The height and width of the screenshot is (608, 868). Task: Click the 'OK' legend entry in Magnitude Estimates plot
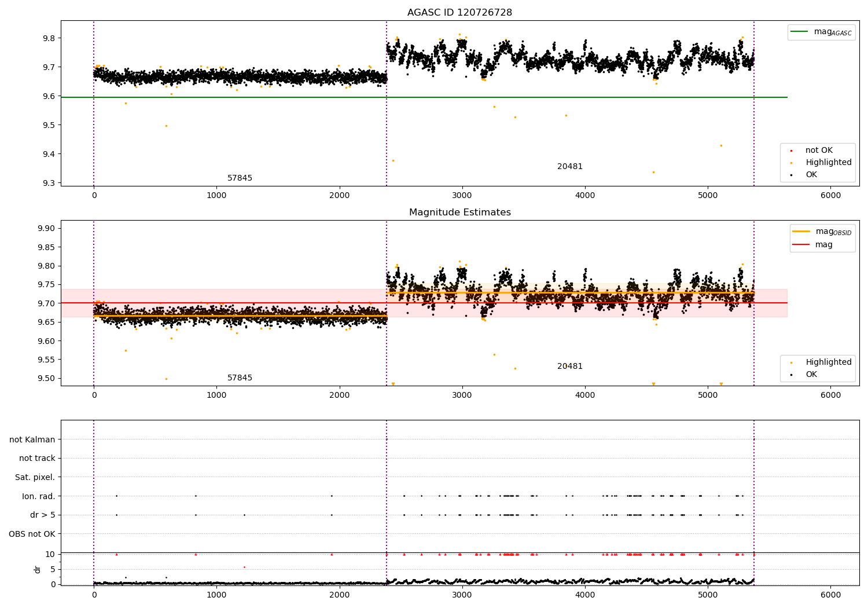coord(811,374)
